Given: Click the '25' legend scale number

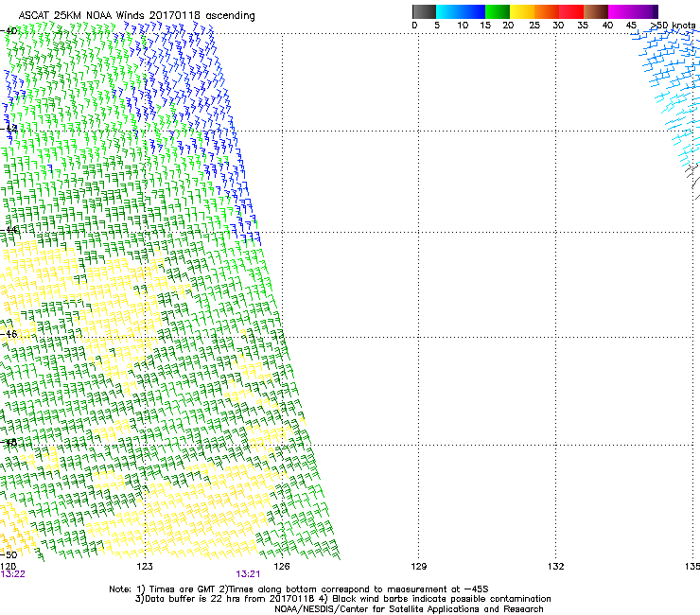Looking at the screenshot, I should click(534, 26).
